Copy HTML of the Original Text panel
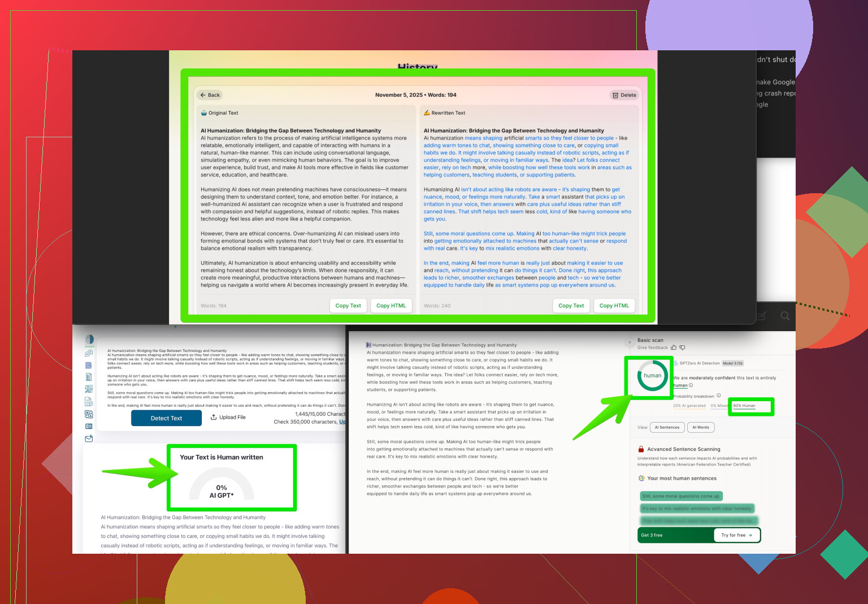Screen dimensions: 868x604 (391, 306)
